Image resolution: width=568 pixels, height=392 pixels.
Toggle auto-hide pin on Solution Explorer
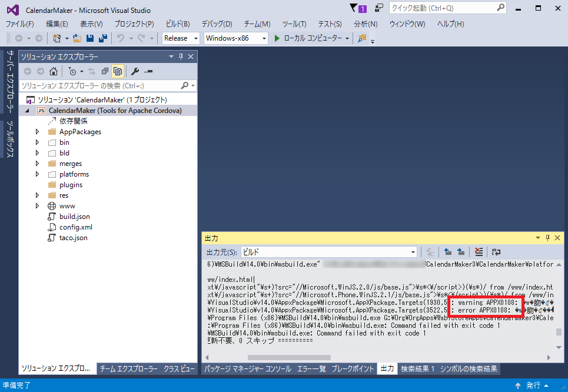tap(181, 57)
